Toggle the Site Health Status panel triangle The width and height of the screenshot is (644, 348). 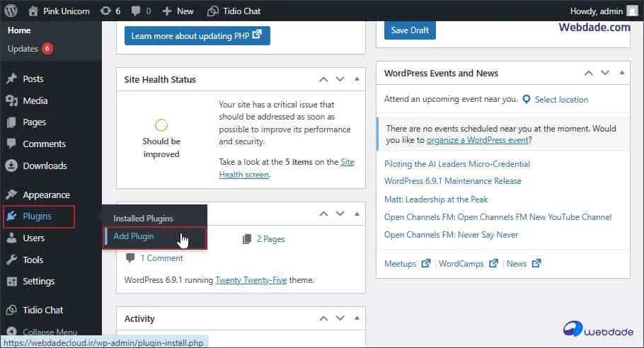[x=357, y=79]
